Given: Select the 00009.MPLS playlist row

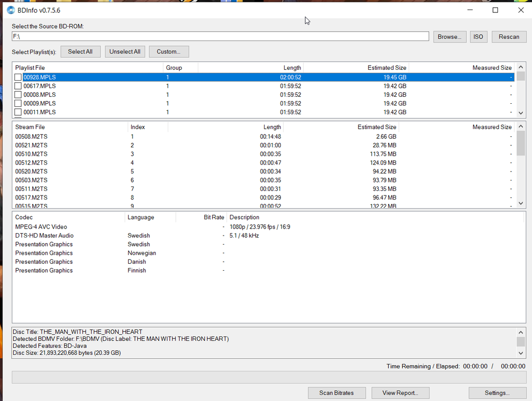Looking at the screenshot, I should click(x=263, y=104).
